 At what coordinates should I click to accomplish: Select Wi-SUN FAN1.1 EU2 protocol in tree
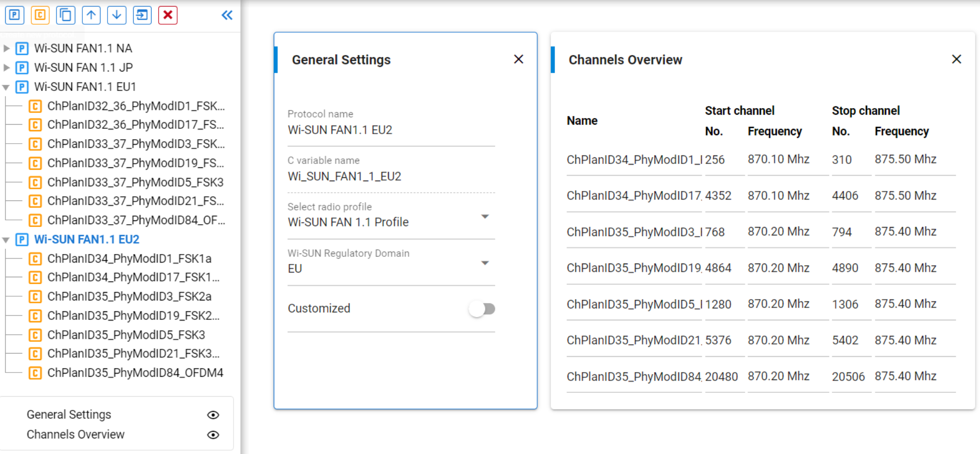(87, 239)
